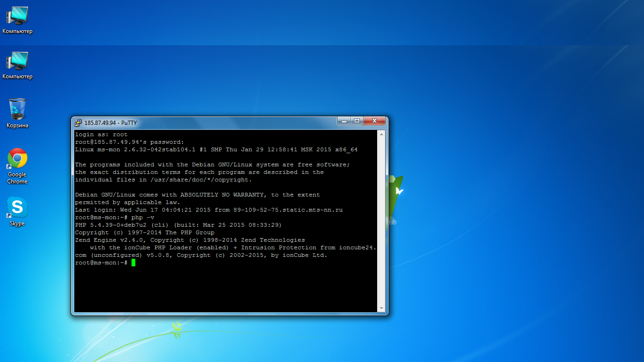Click the 'the exact distribution terms' line
Image resolution: width=644 pixels, height=362 pixels.
tap(199, 173)
